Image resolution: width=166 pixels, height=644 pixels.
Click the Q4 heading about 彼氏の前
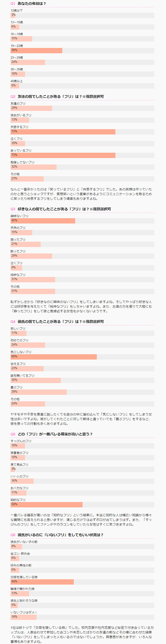61,321
